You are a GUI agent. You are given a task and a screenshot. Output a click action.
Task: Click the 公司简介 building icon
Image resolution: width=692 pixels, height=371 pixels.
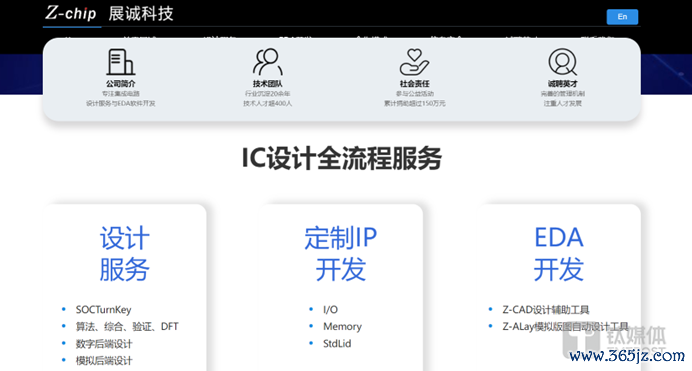(x=120, y=62)
